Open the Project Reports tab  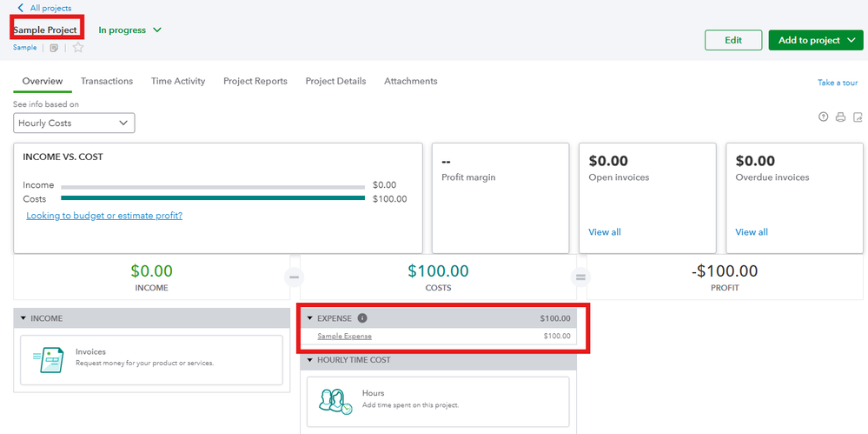(255, 81)
